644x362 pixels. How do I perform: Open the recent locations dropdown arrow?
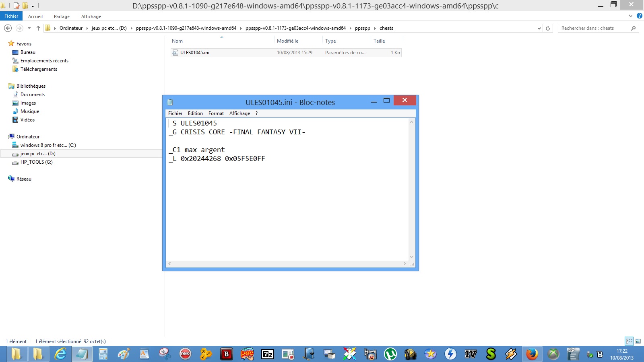[x=29, y=28]
